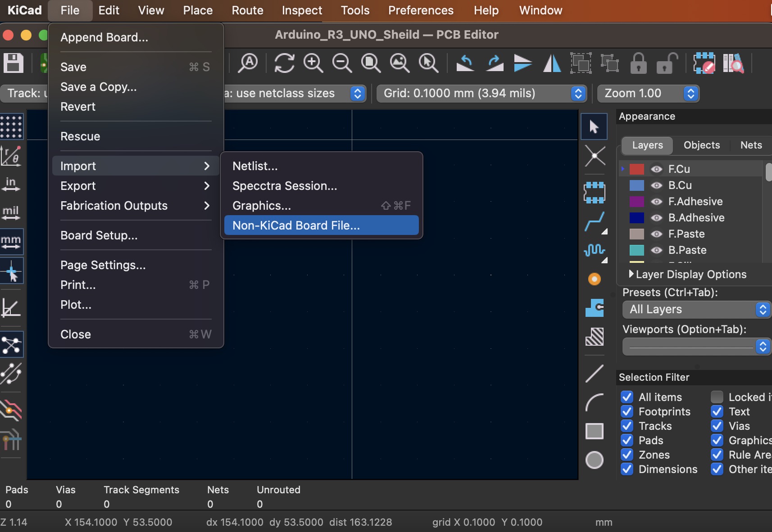The width and height of the screenshot is (772, 532).
Task: Click the Flip horizontally icon
Action: click(x=552, y=63)
